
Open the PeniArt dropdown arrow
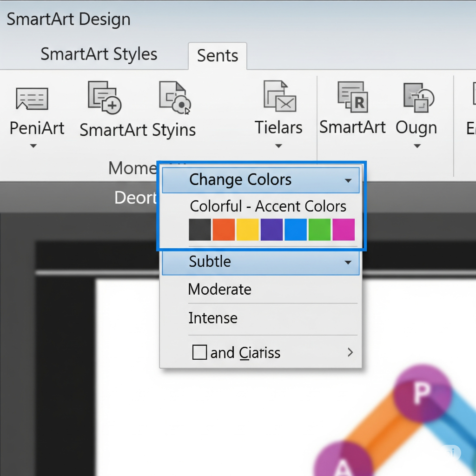[x=33, y=146]
